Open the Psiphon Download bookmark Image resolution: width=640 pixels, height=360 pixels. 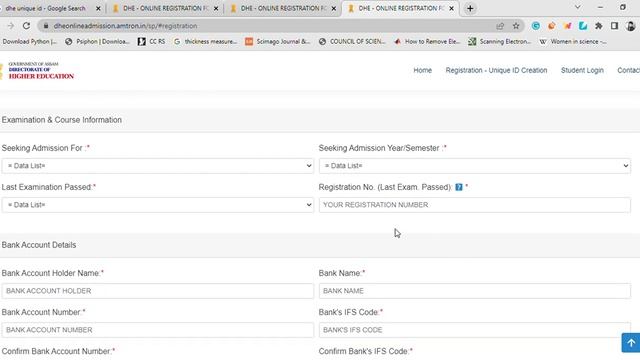[x=98, y=41]
